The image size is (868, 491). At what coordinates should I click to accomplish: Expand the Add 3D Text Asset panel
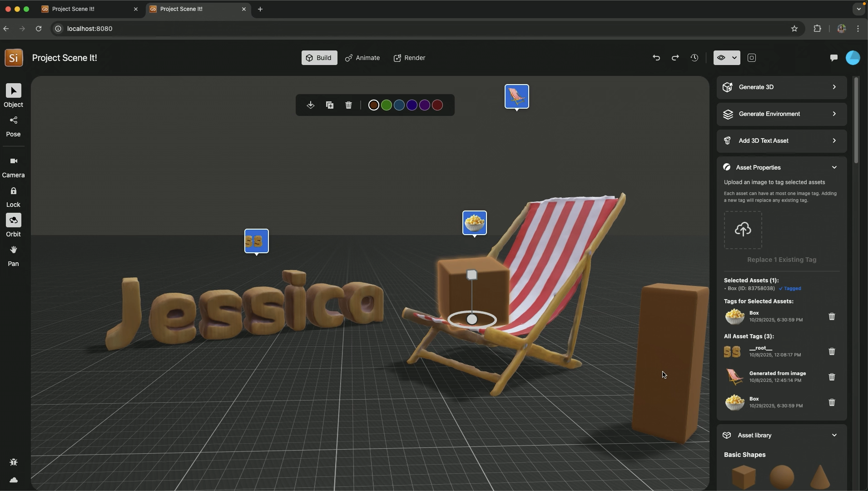pos(781,141)
